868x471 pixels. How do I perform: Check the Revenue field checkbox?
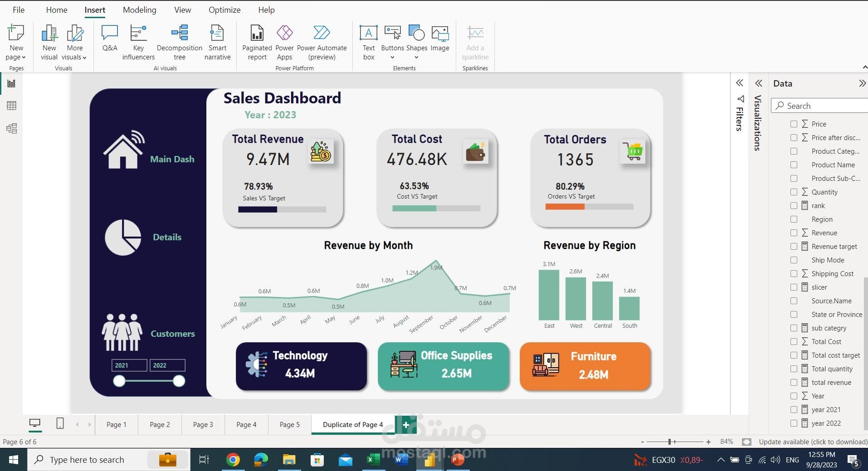click(x=794, y=233)
